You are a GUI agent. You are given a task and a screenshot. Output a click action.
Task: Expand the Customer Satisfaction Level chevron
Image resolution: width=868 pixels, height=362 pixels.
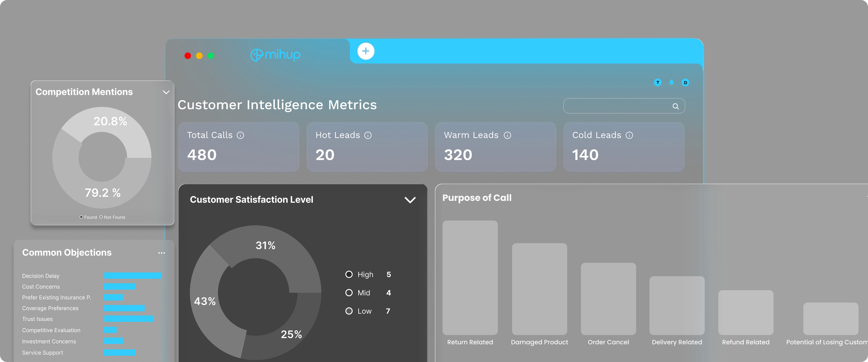tap(410, 200)
